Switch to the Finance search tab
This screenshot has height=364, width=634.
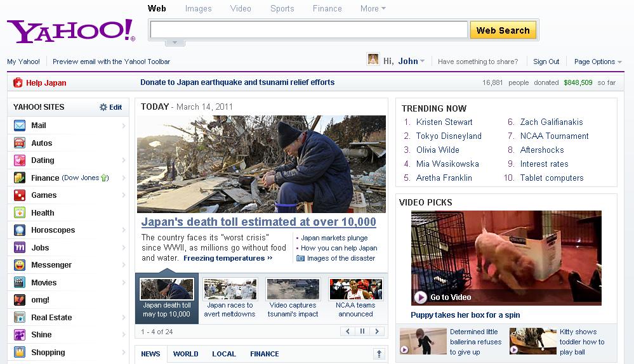coord(327,8)
